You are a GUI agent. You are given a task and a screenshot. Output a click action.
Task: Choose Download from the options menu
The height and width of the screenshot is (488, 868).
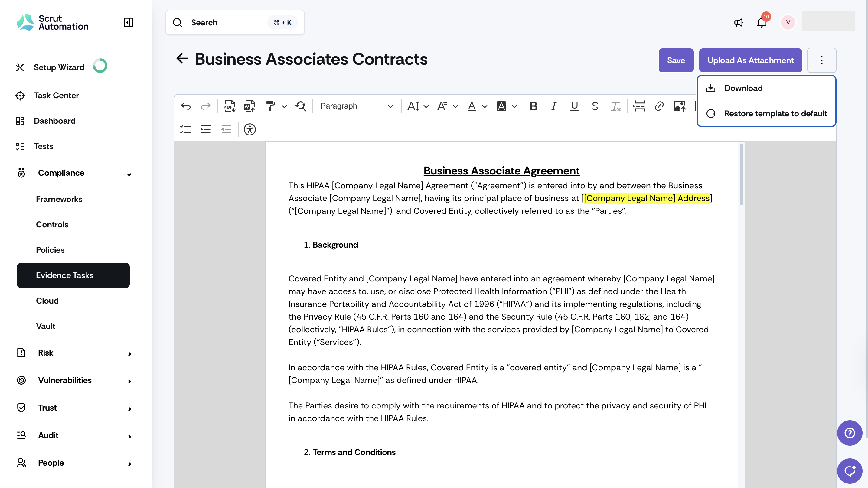coord(743,88)
